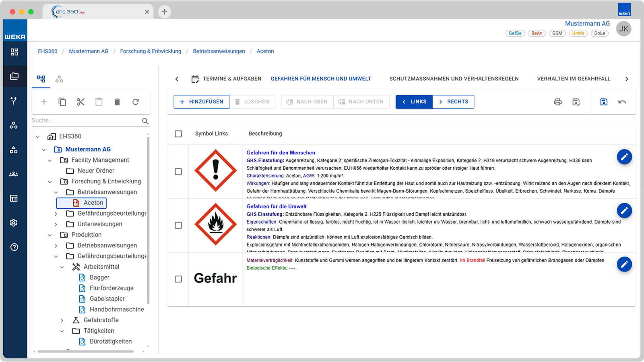Click the Betriebsanweisungen breadcrumb link

(x=219, y=51)
